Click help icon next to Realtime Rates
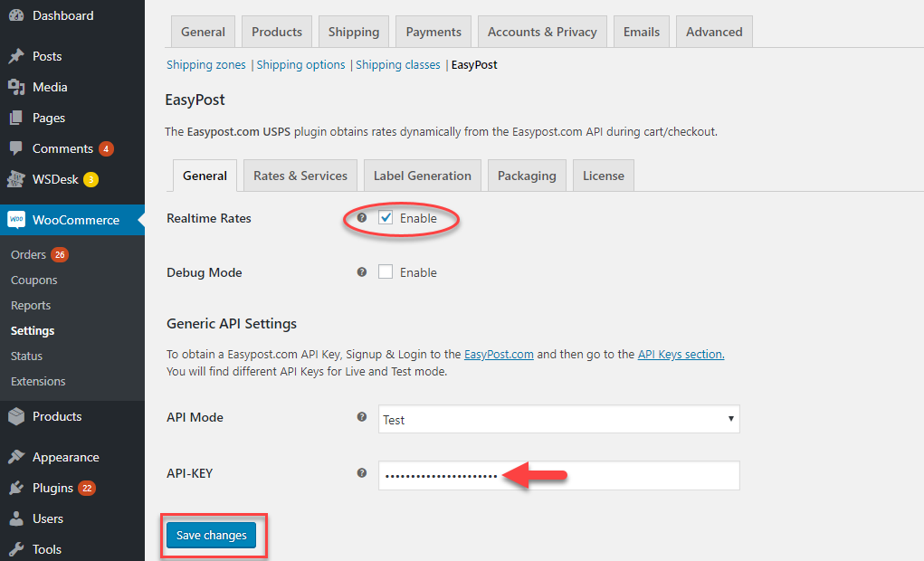Image resolution: width=924 pixels, height=561 pixels. pyautogui.click(x=362, y=218)
